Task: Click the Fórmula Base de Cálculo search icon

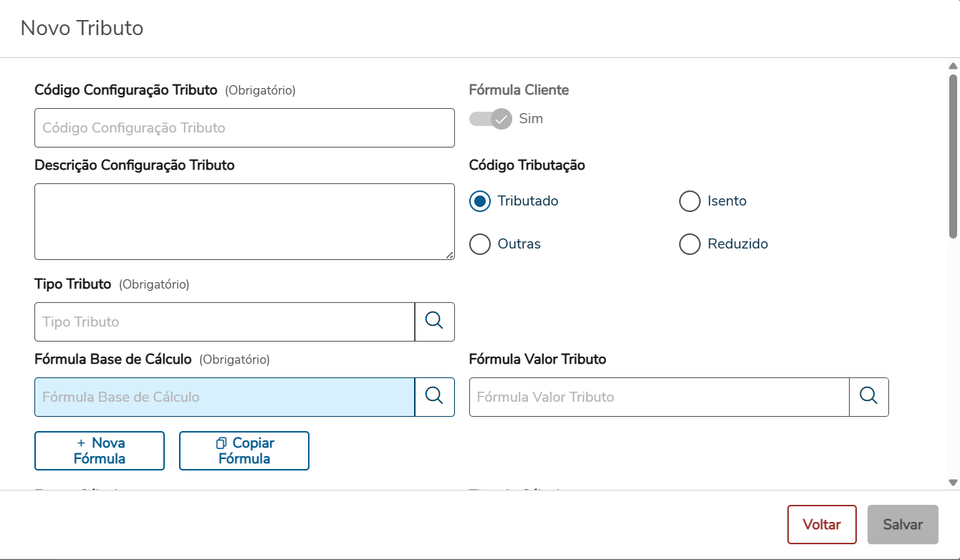Action: click(x=434, y=397)
